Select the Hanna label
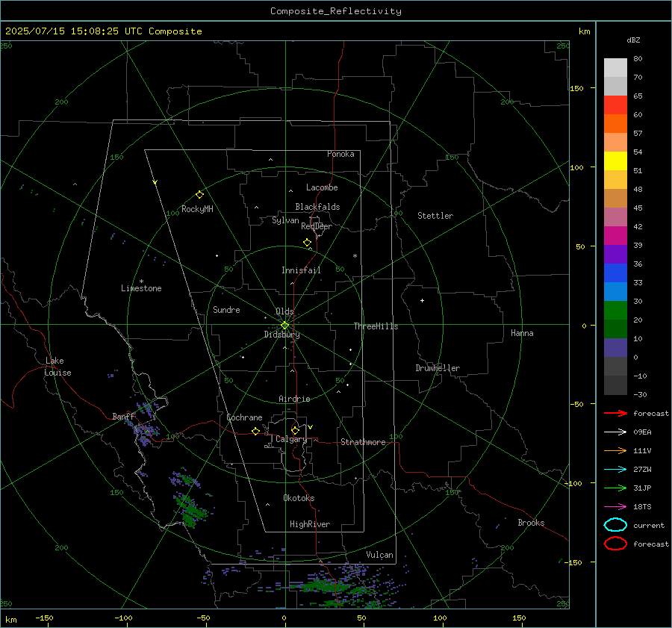Screen dimensions: 672x628 pyautogui.click(x=522, y=333)
